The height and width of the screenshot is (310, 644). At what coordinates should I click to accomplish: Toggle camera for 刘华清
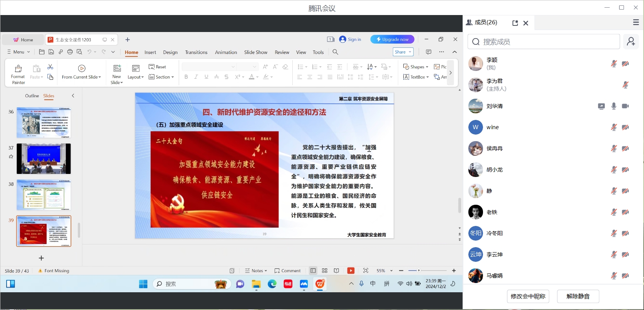pyautogui.click(x=625, y=106)
